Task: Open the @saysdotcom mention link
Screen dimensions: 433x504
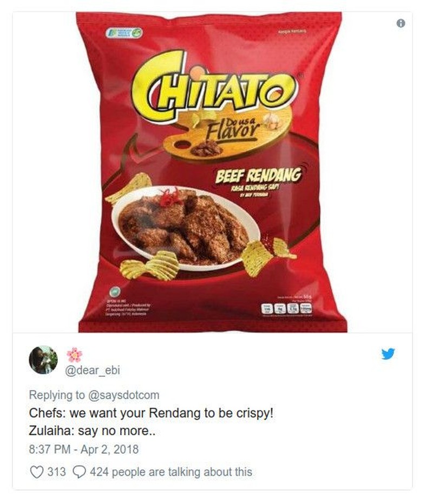Action: (123, 395)
